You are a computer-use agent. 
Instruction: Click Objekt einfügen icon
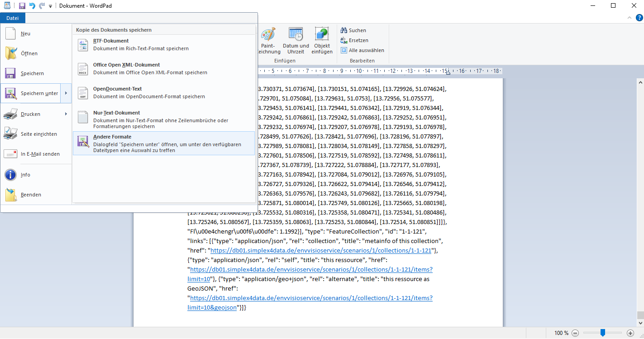click(322, 41)
